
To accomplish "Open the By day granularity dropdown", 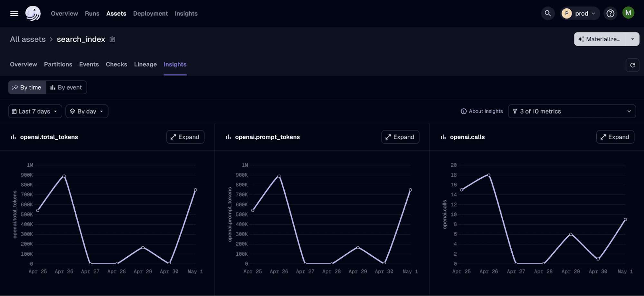I will [87, 111].
